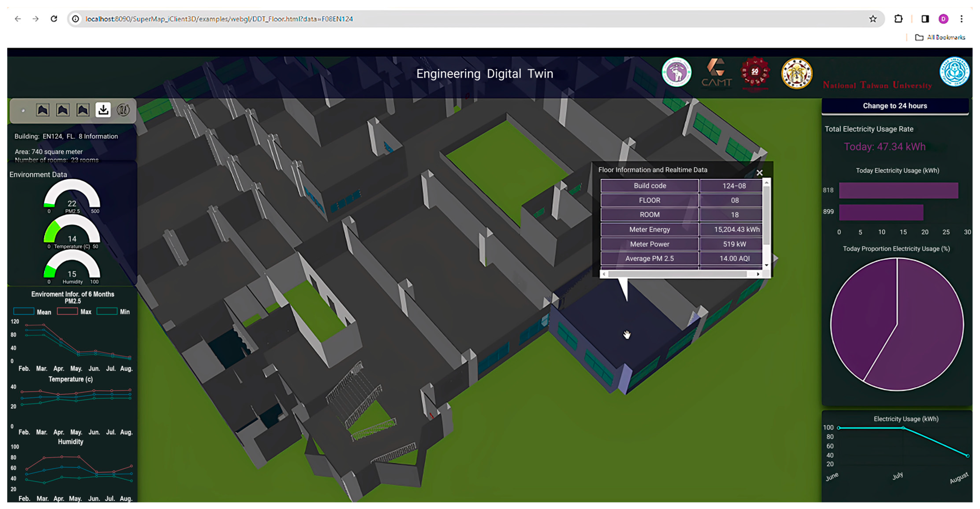The width and height of the screenshot is (980, 509).
Task: Toggle the Mean legend series
Action: [x=32, y=312]
